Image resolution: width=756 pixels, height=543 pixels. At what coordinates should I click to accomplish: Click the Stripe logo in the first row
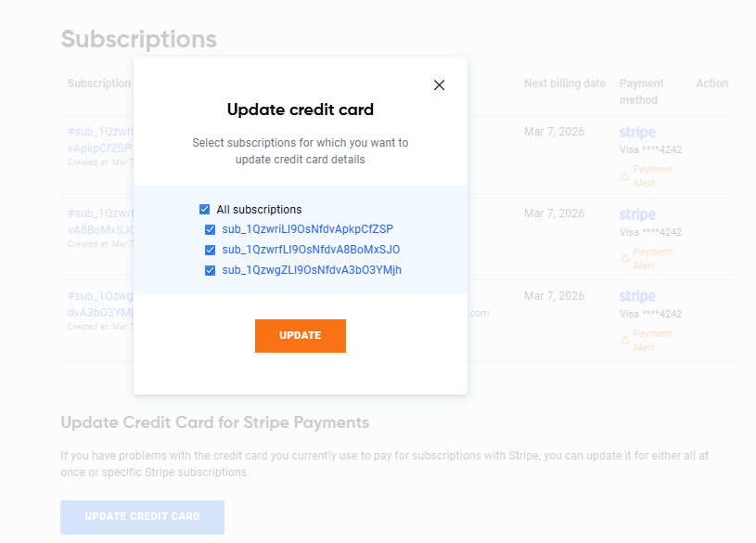637,133
